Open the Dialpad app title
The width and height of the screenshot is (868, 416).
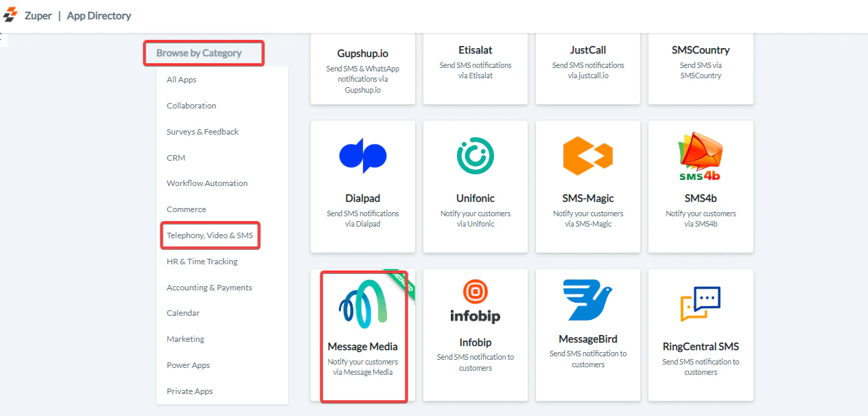tap(363, 198)
